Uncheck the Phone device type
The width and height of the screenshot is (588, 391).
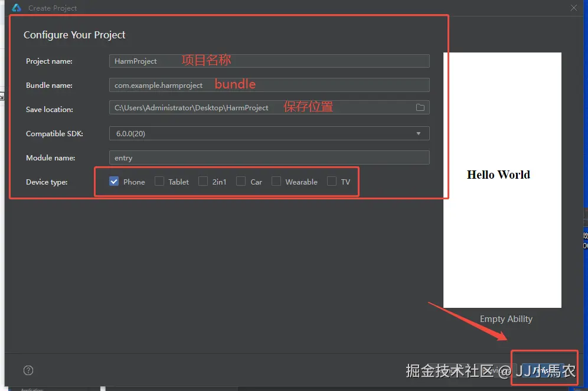pos(113,181)
